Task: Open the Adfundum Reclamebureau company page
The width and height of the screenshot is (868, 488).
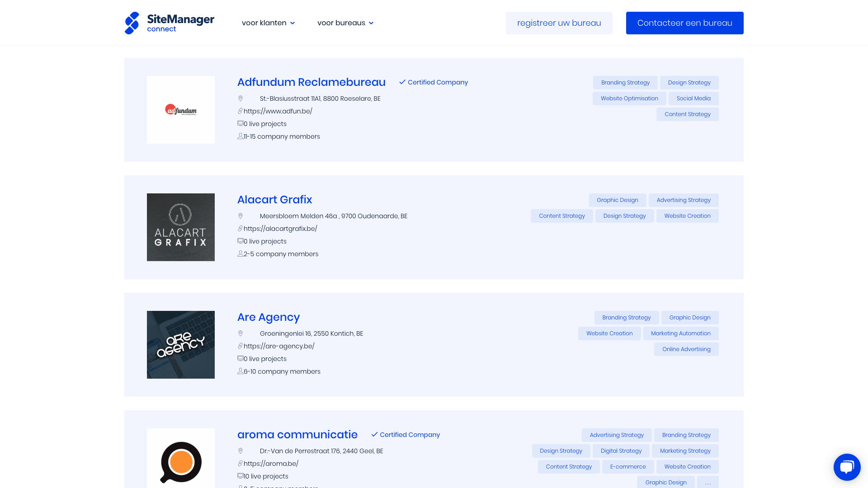Action: (x=311, y=82)
